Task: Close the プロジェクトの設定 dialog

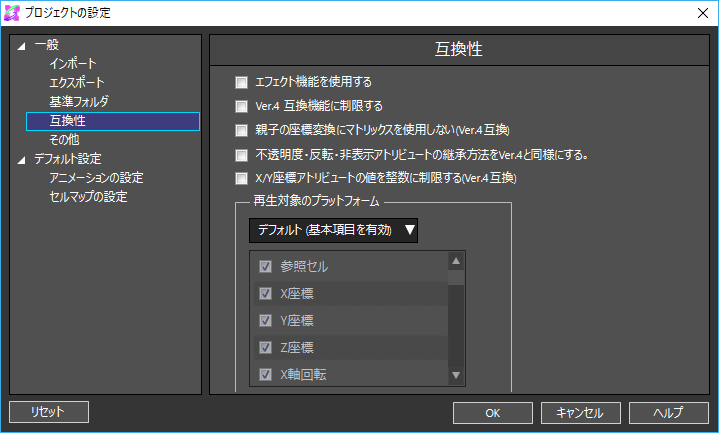Action: pyautogui.click(x=702, y=13)
